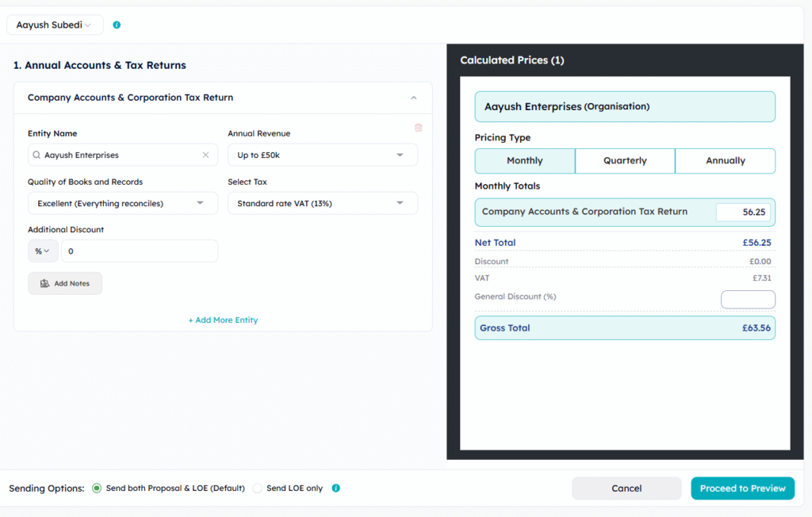Viewport: 812px width, 517px height.
Task: Open the Aayush Subedi client selector
Action: pyautogui.click(x=55, y=25)
